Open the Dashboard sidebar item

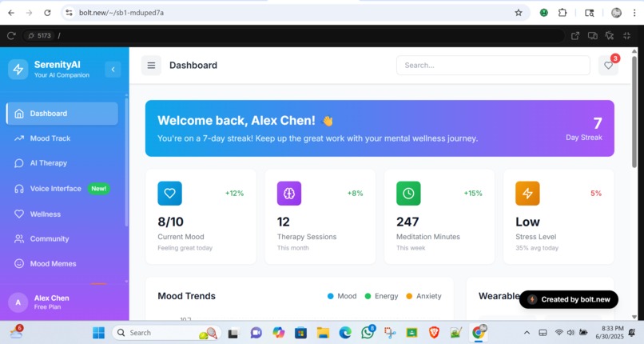[62, 114]
